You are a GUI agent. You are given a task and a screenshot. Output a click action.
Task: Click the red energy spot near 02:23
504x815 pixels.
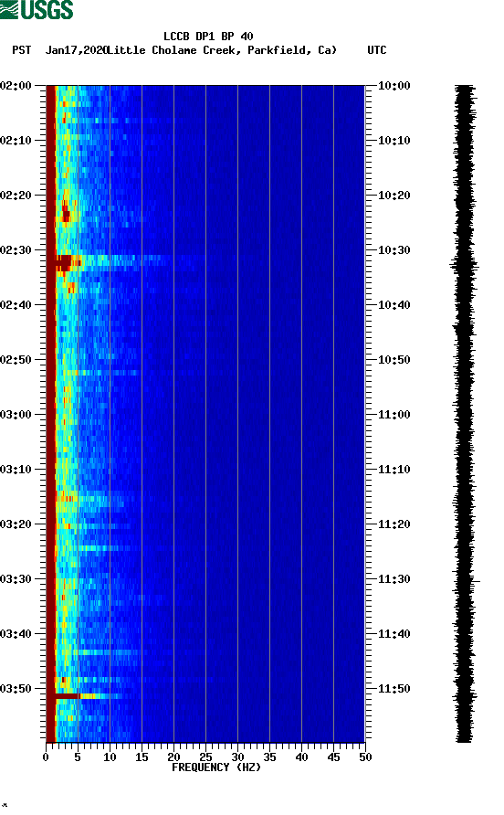[66, 213]
